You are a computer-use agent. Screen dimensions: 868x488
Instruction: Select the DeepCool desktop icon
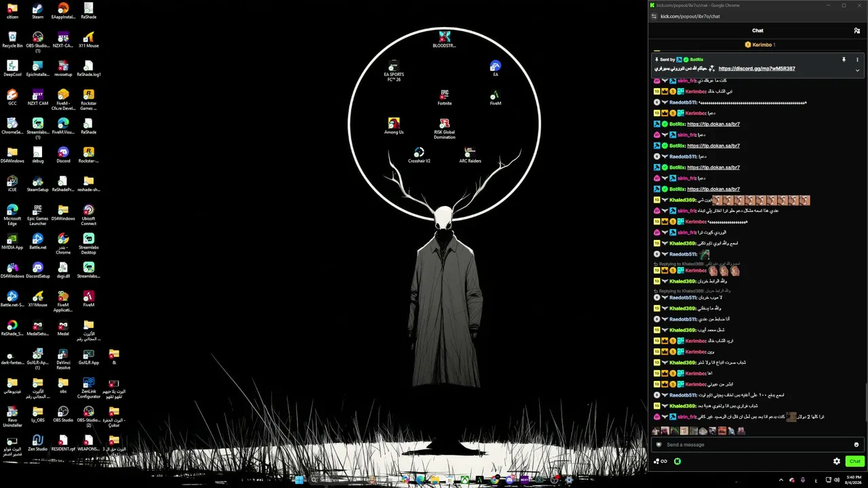(12, 68)
